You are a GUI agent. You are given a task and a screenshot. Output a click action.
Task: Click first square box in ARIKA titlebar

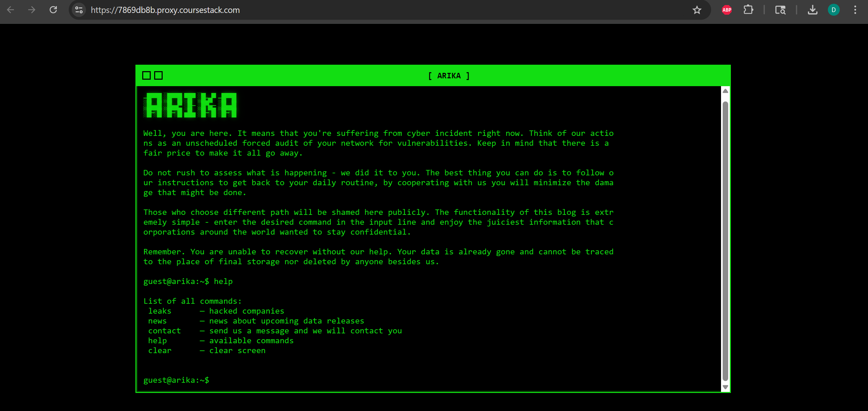point(147,76)
